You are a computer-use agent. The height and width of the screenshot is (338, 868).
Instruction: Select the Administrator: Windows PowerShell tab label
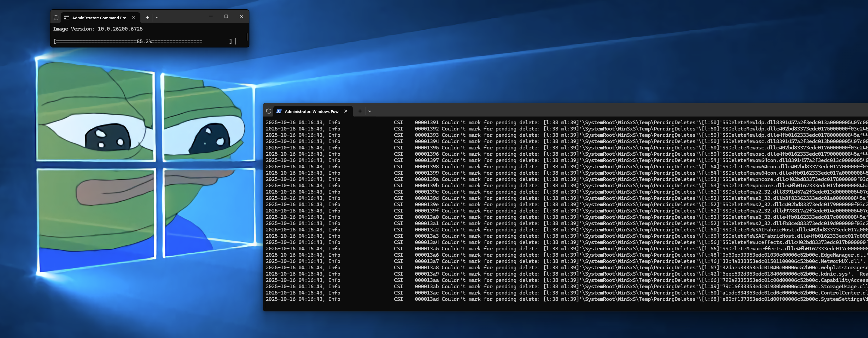[312, 112]
